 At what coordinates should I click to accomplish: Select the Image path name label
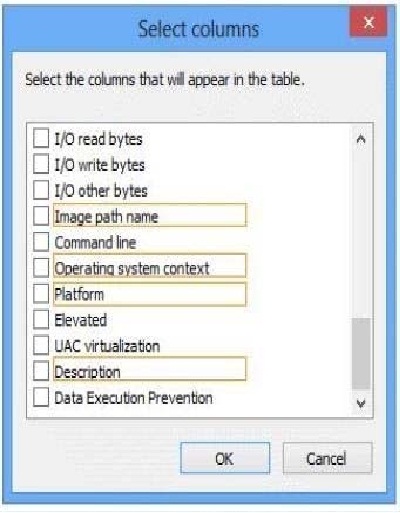click(x=106, y=216)
